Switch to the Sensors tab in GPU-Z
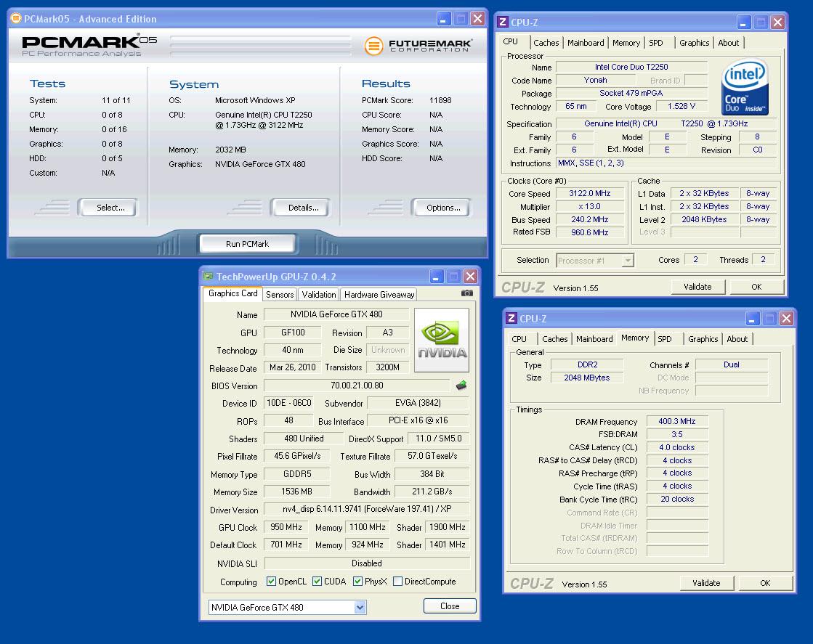This screenshot has height=644, width=813. [280, 294]
